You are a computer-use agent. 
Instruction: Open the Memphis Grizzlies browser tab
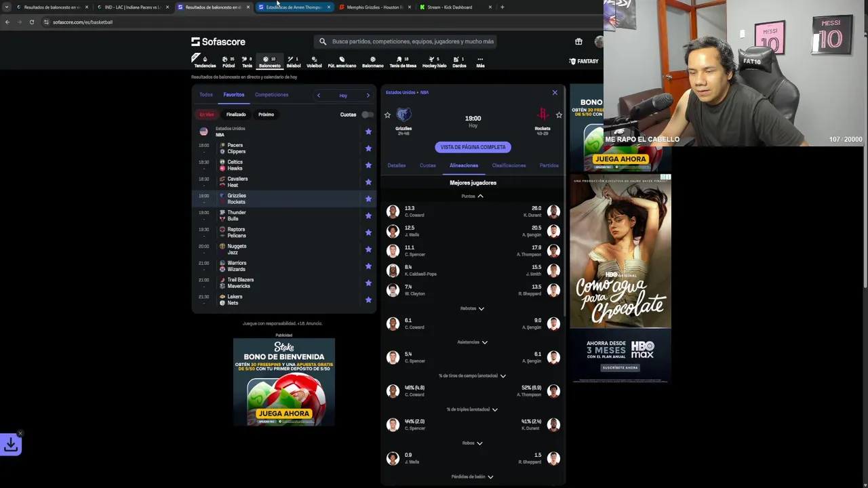pos(375,7)
